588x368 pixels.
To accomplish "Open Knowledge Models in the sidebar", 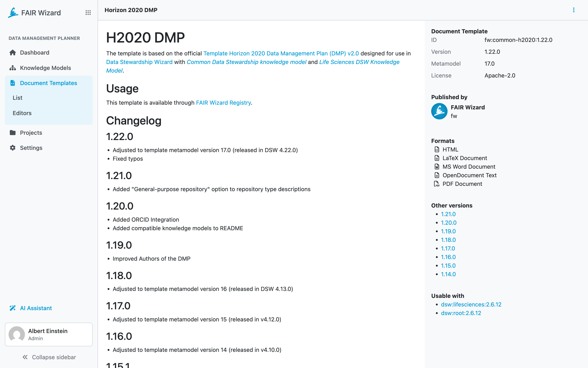I will click(49, 68).
